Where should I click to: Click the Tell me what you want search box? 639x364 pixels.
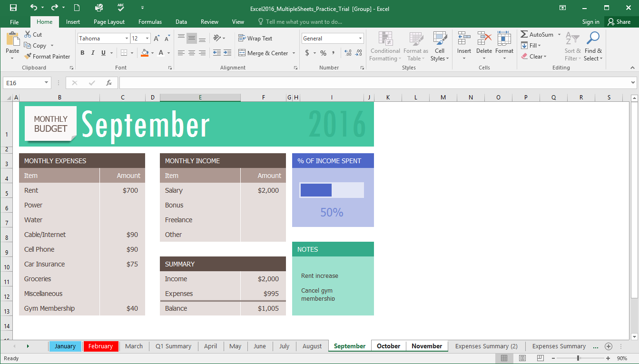click(304, 22)
